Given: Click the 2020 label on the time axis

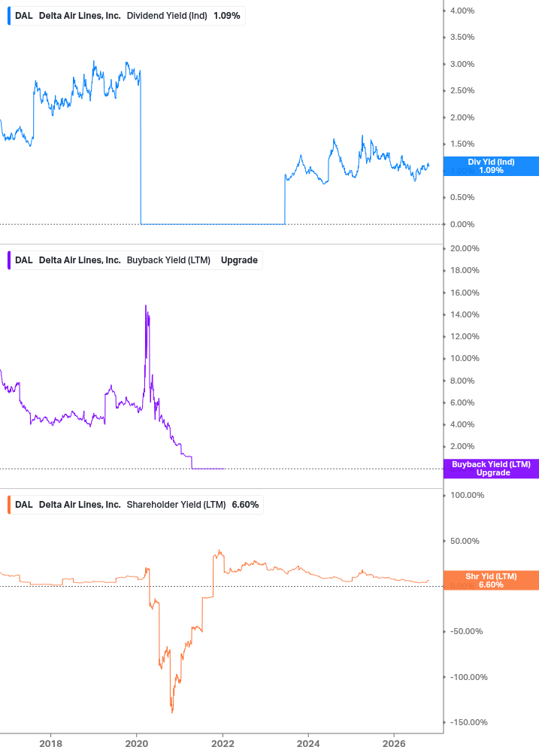Looking at the screenshot, I should point(137,744).
